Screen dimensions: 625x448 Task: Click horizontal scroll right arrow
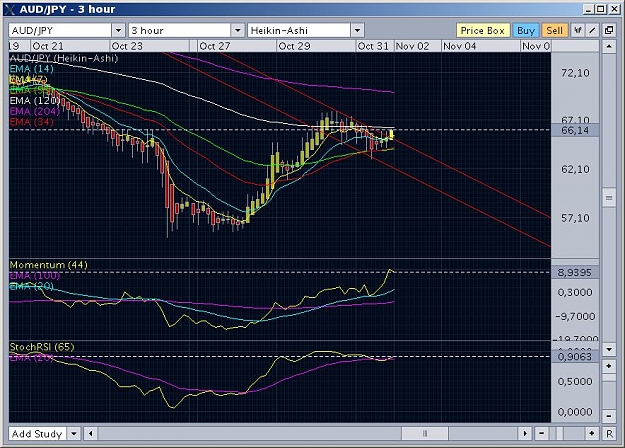tap(525, 433)
